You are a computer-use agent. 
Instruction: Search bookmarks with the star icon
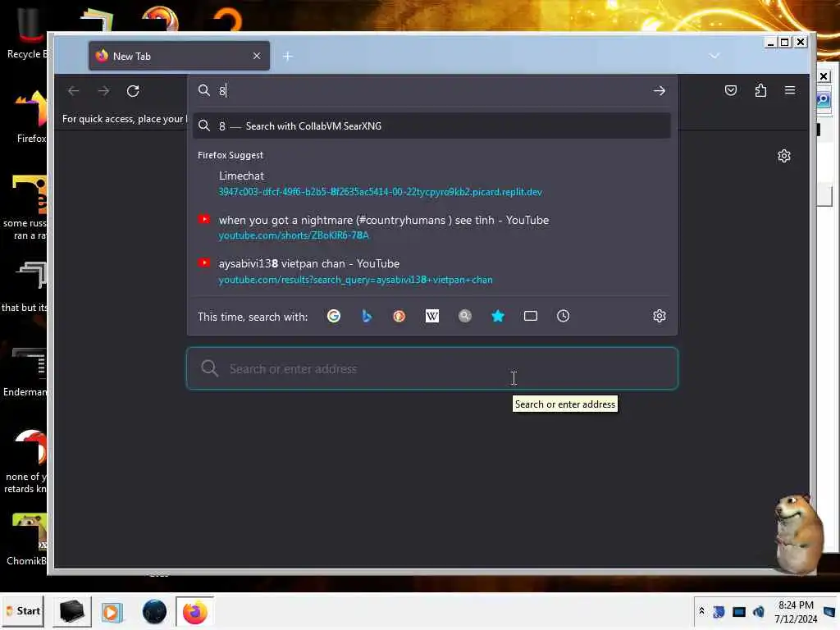[498, 316]
